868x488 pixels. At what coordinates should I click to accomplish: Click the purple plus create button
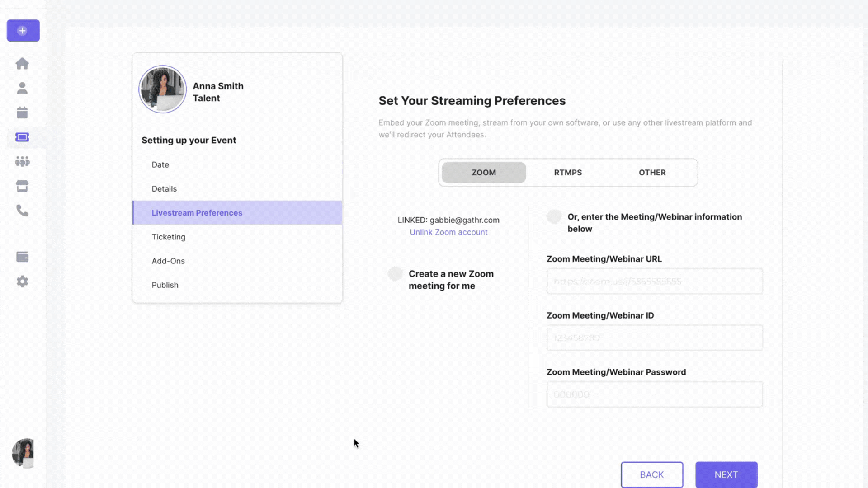tap(23, 31)
